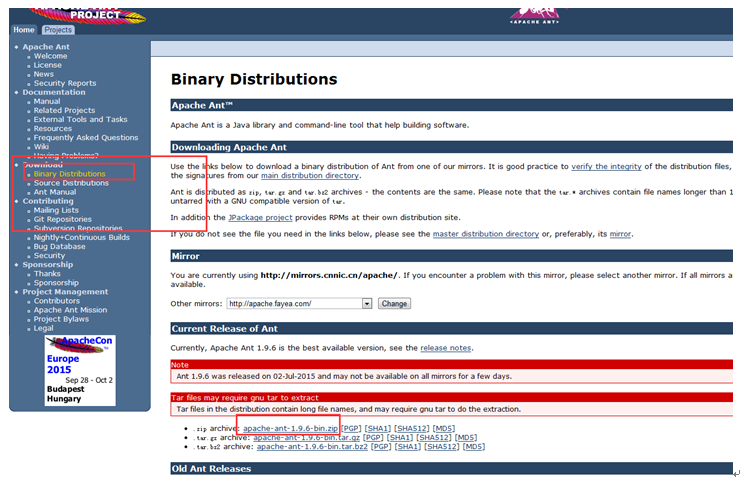Click the Binary Distributions page title
This screenshot has height=488, width=755.
point(254,79)
